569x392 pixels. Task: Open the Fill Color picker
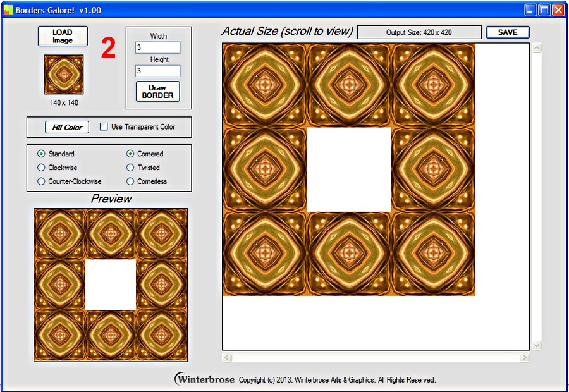[67, 127]
